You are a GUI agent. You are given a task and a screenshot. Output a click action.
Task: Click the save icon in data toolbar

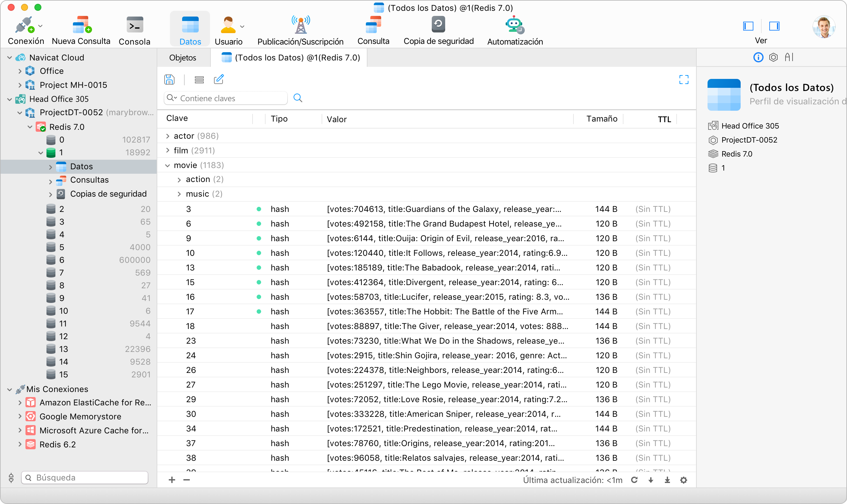tap(169, 80)
